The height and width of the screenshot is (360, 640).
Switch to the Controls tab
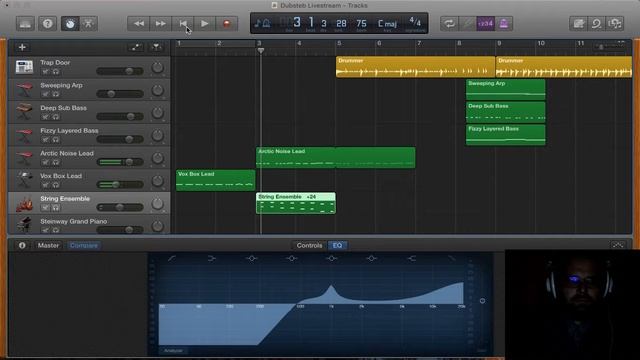point(309,245)
